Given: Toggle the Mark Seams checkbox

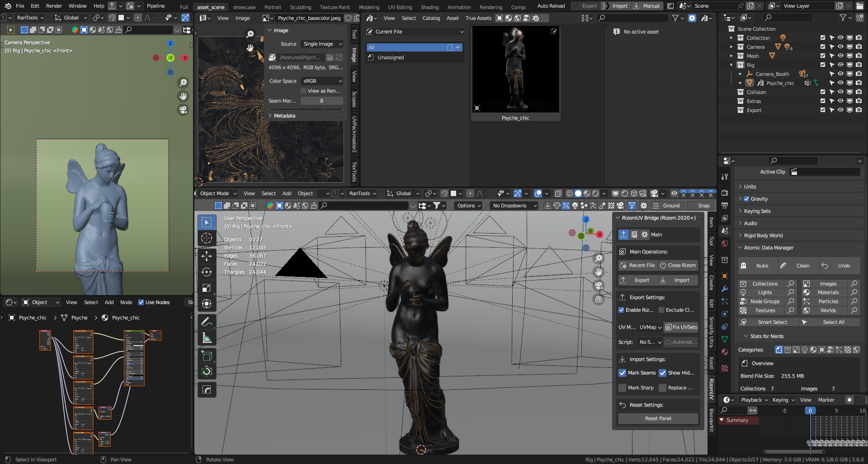Looking at the screenshot, I should click(623, 373).
